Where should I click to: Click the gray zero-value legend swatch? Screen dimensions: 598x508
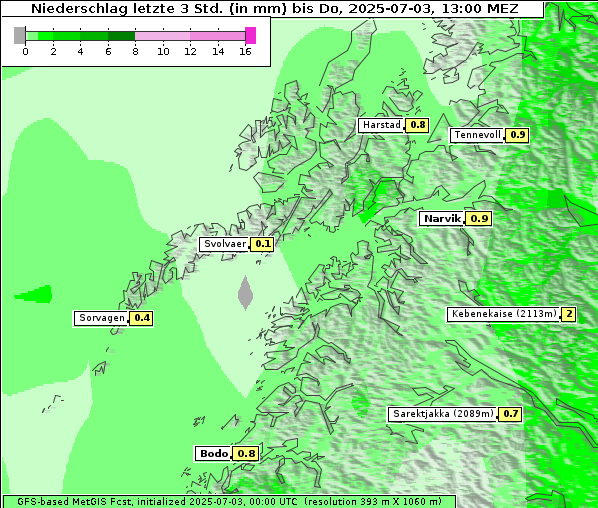coord(19,35)
